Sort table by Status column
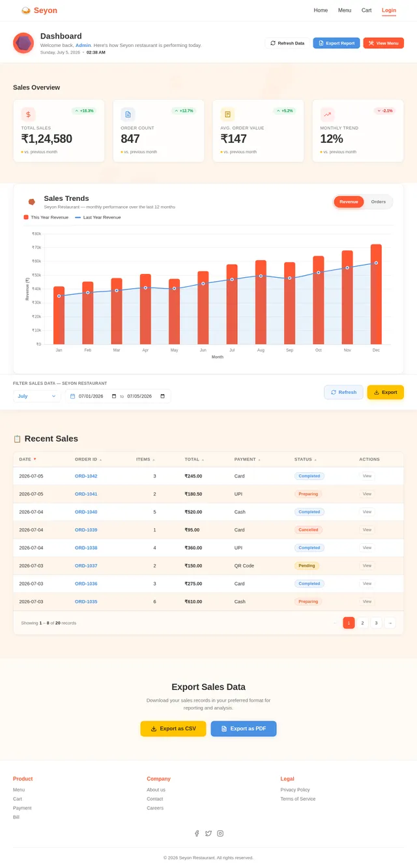The width and height of the screenshot is (417, 868). tap(306, 459)
